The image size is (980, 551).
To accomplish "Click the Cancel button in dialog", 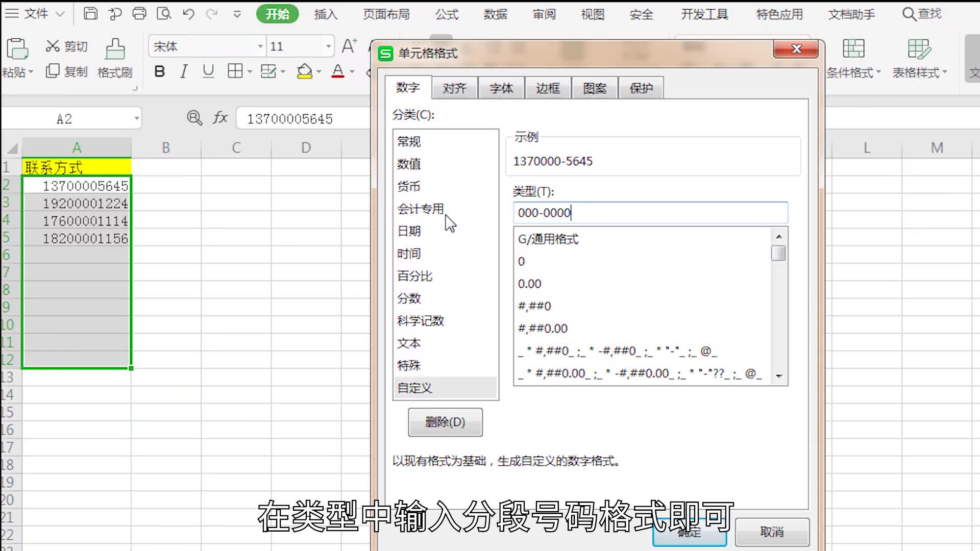I will pyautogui.click(x=772, y=532).
